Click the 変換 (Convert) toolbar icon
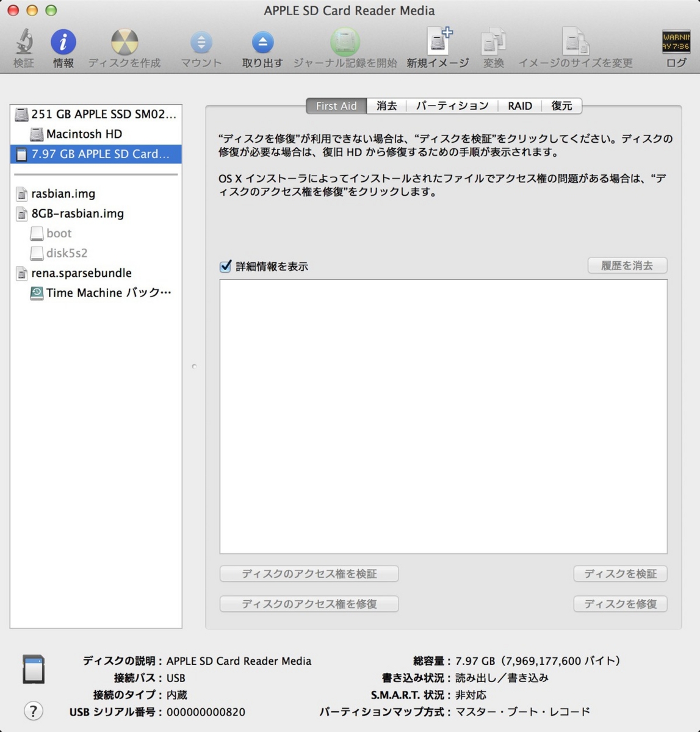The height and width of the screenshot is (732, 700). [493, 42]
